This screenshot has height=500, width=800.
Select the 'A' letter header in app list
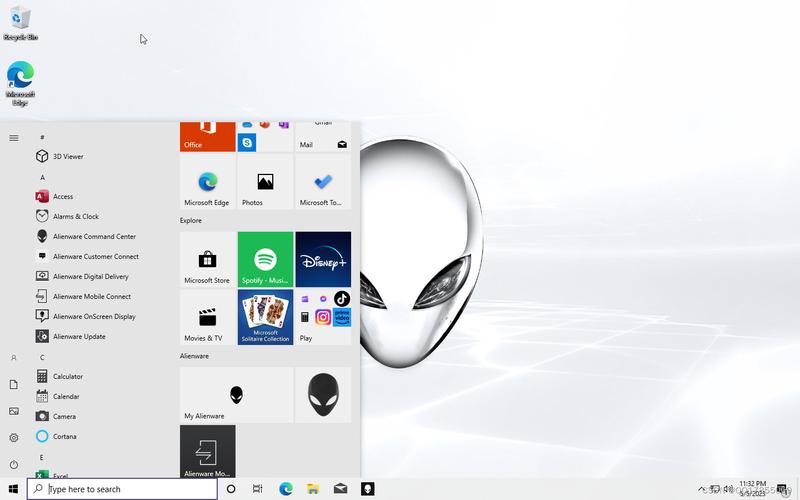(42, 177)
